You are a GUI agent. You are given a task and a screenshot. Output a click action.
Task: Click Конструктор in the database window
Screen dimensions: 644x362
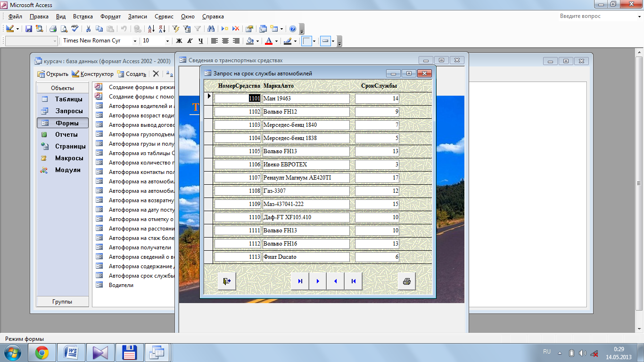[x=92, y=74]
